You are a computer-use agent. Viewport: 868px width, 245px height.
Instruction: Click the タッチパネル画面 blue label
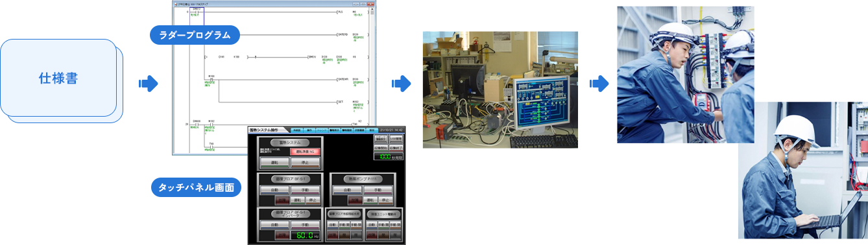pyautogui.click(x=195, y=188)
